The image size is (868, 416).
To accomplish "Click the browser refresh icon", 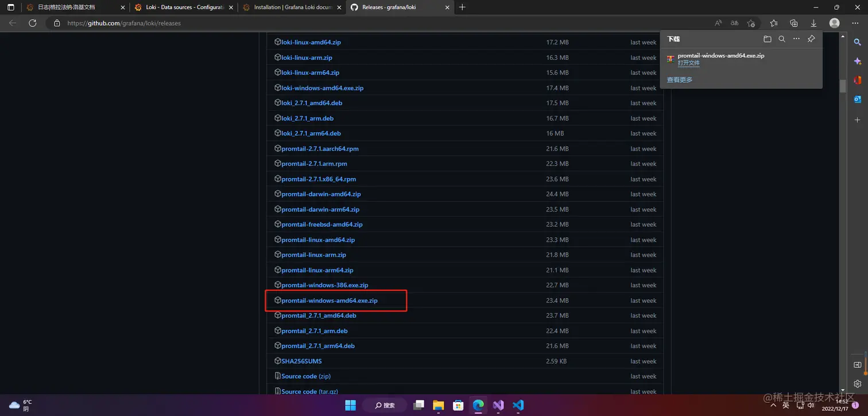I will click(x=33, y=23).
